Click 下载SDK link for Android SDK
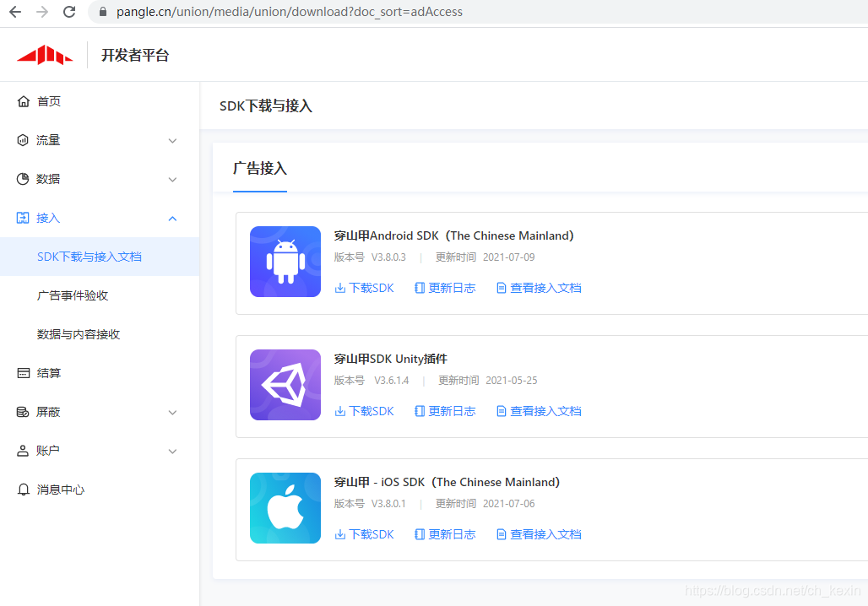 (x=372, y=288)
